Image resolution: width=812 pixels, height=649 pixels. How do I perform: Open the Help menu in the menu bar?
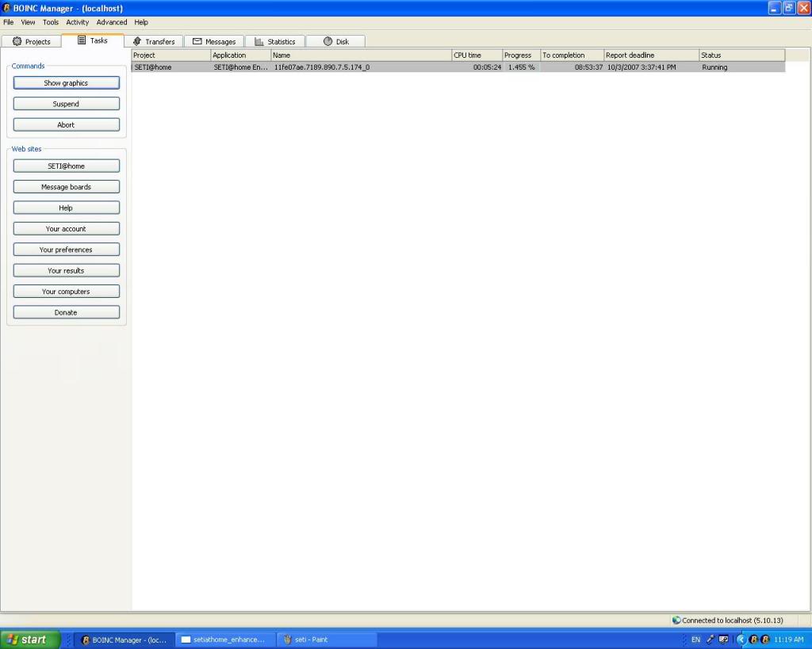click(x=141, y=22)
